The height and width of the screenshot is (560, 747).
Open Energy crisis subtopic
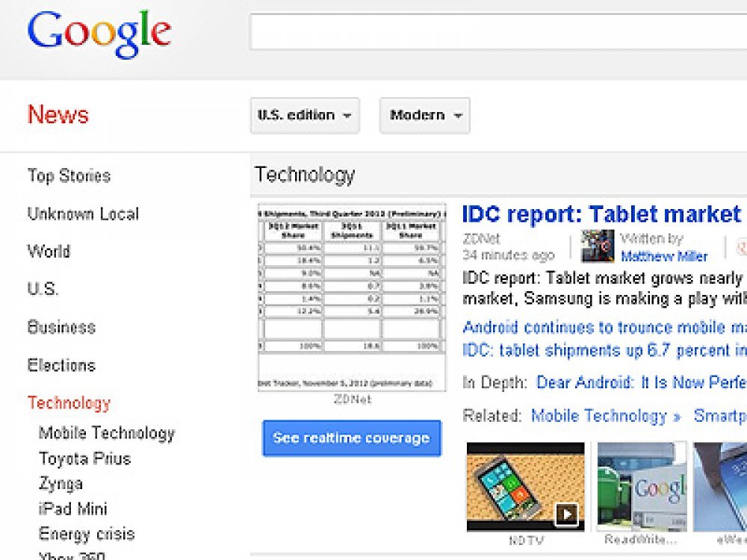(87, 534)
